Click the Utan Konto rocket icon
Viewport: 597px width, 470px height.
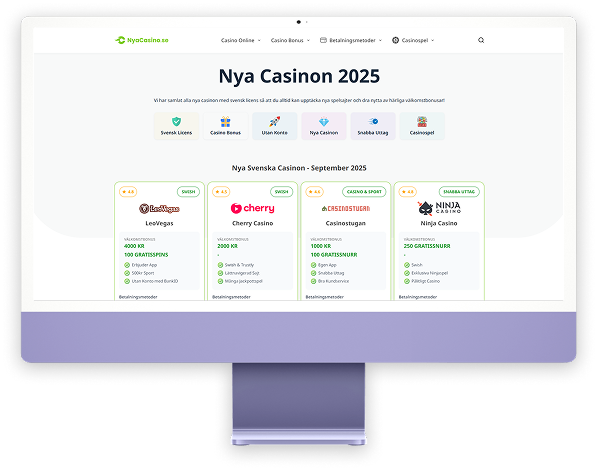[x=275, y=121]
